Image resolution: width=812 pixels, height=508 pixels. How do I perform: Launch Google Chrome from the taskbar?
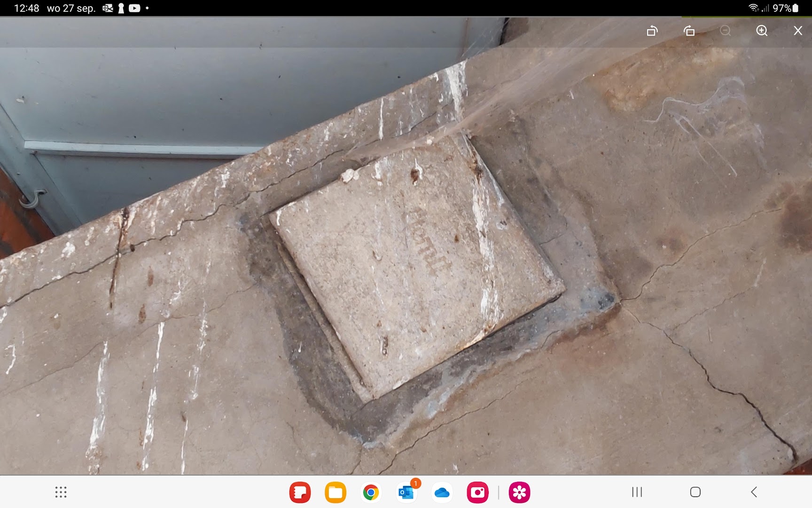(371, 492)
